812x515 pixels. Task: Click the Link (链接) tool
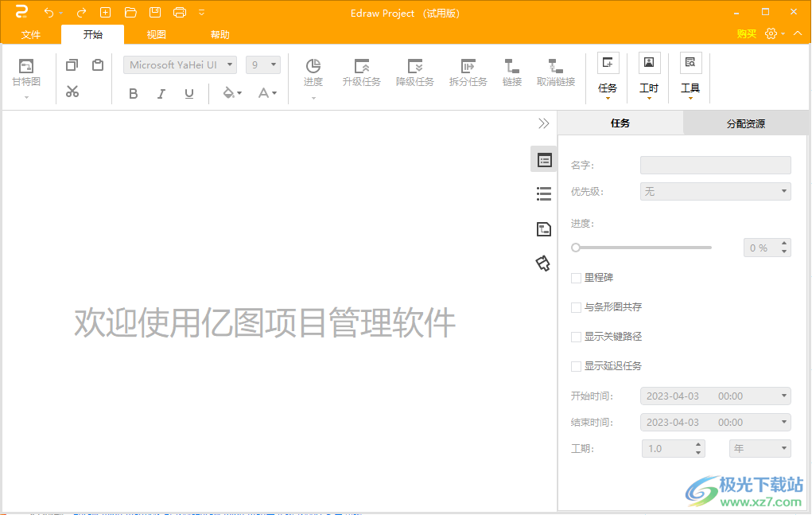click(511, 72)
